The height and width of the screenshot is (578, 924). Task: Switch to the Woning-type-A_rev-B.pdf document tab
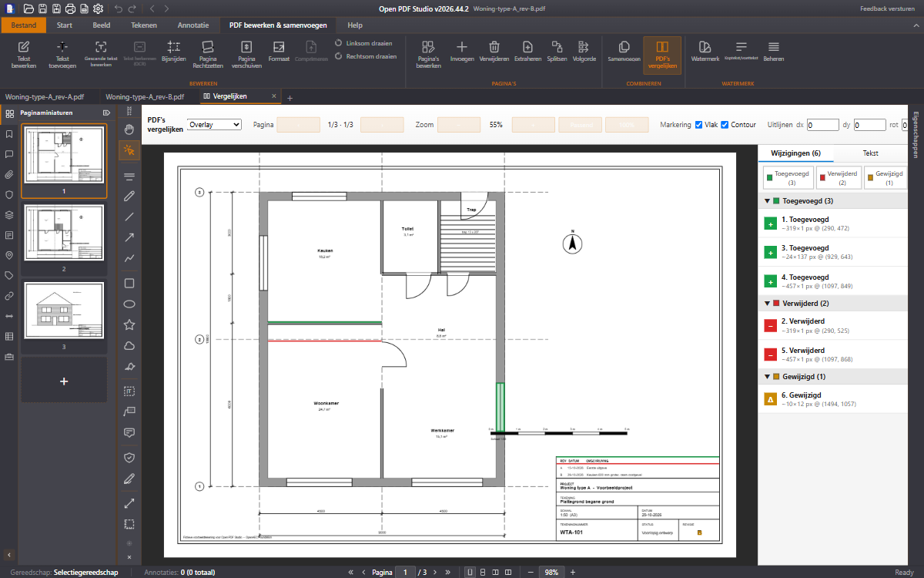tap(145, 97)
